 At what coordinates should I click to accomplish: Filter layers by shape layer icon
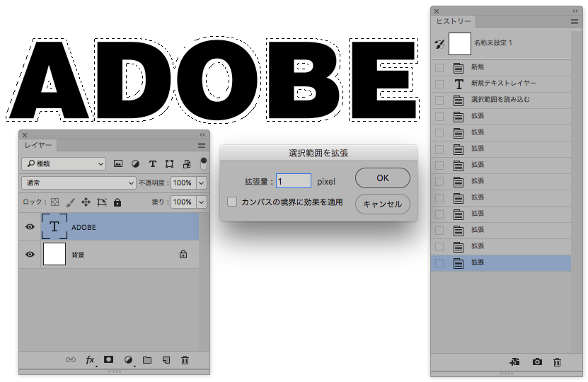(x=170, y=163)
